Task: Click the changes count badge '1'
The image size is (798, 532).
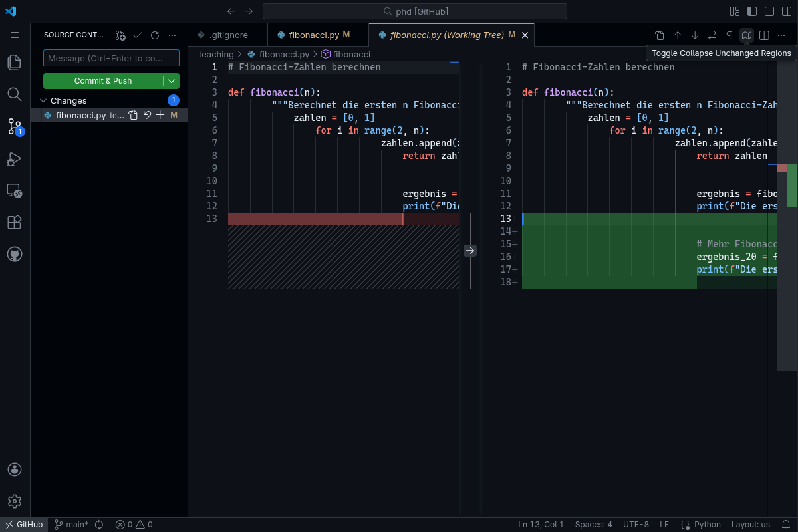Action: [x=174, y=100]
